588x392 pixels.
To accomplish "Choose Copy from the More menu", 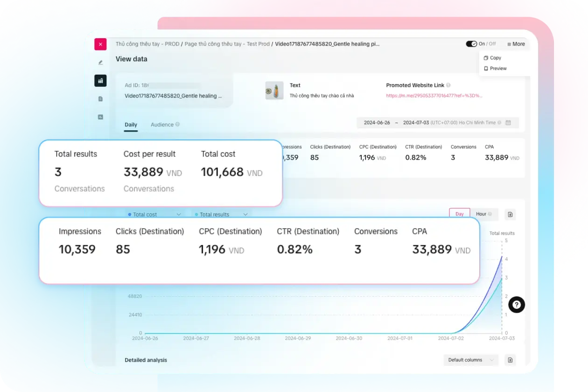I will click(495, 58).
